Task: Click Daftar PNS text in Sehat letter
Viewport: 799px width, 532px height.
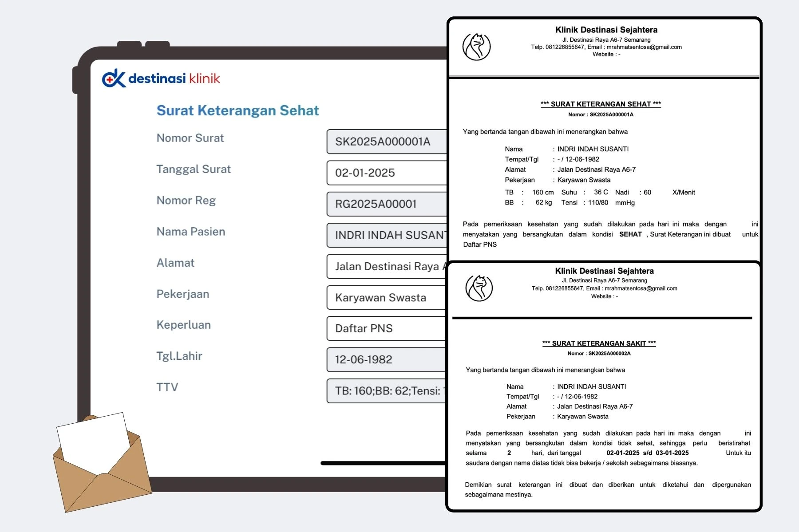Action: [x=480, y=244]
